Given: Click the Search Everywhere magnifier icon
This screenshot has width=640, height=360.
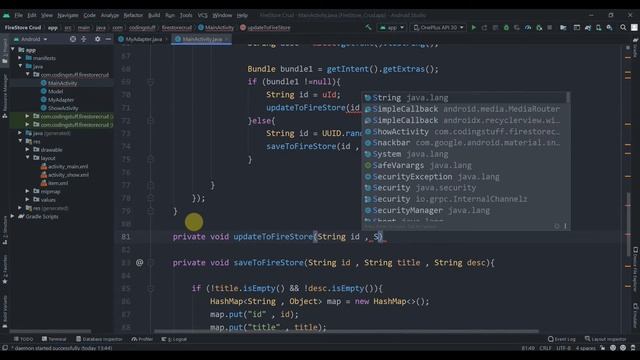Looking at the screenshot, I should (623, 27).
